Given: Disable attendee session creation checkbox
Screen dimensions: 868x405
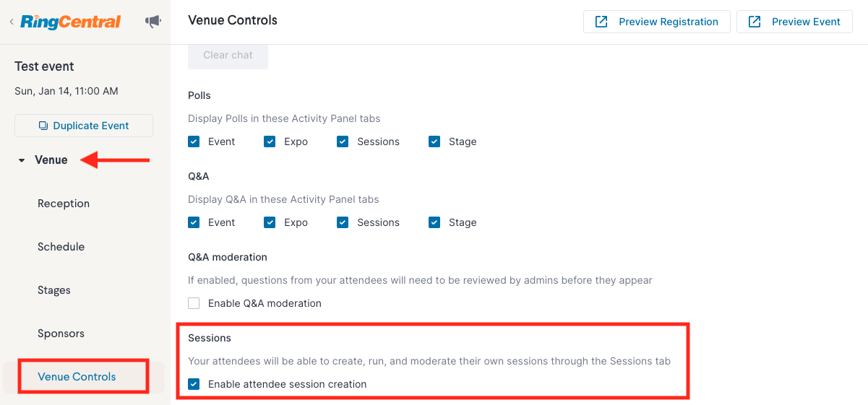Looking at the screenshot, I should pyautogui.click(x=194, y=384).
